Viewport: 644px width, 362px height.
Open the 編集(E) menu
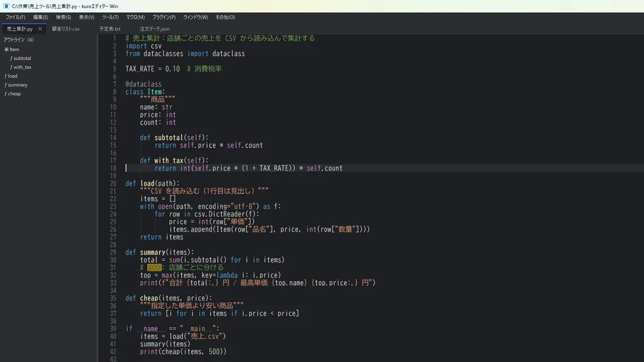coord(41,17)
